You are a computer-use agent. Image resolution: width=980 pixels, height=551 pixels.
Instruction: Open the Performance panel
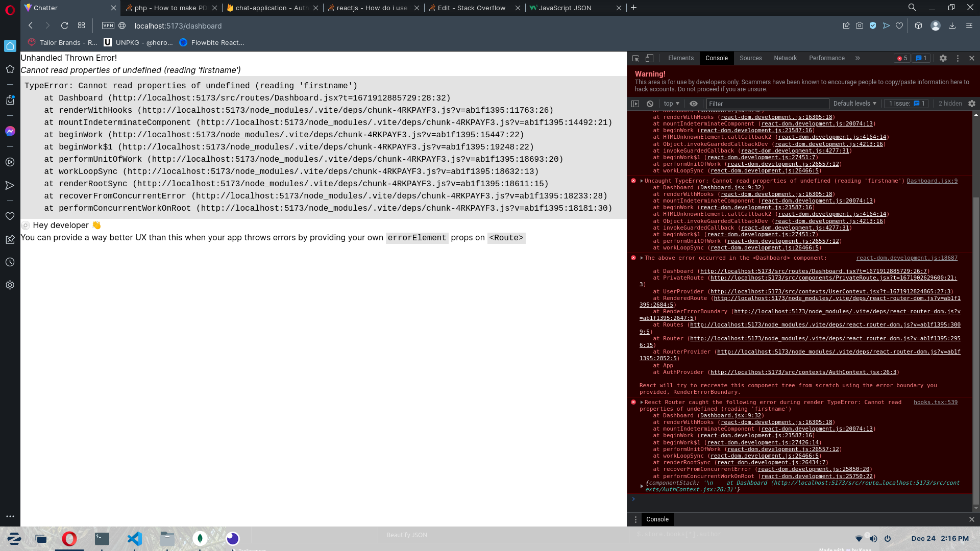click(826, 58)
